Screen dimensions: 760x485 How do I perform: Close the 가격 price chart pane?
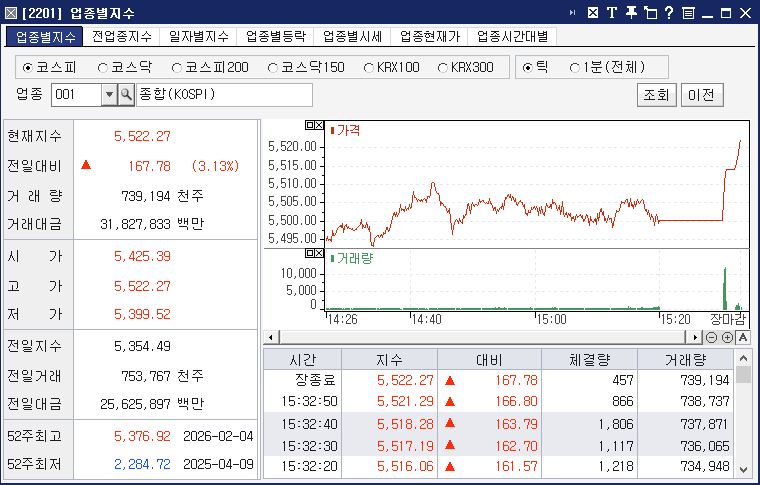pos(318,126)
